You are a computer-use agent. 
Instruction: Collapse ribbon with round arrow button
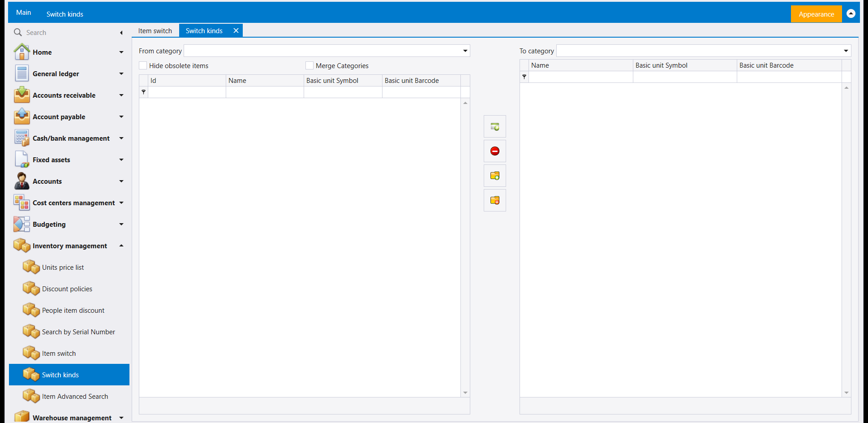(x=851, y=13)
